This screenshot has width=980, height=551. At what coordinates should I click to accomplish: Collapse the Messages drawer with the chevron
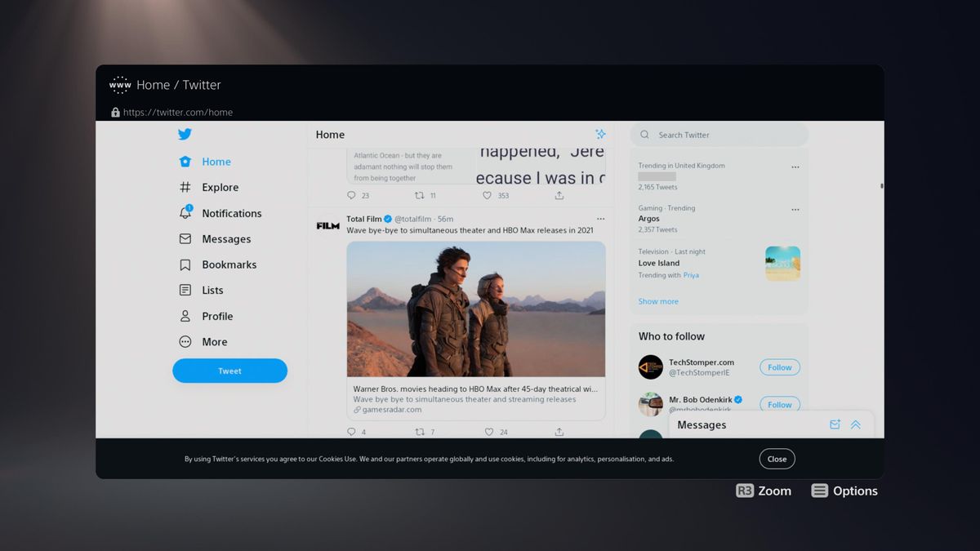(x=856, y=424)
